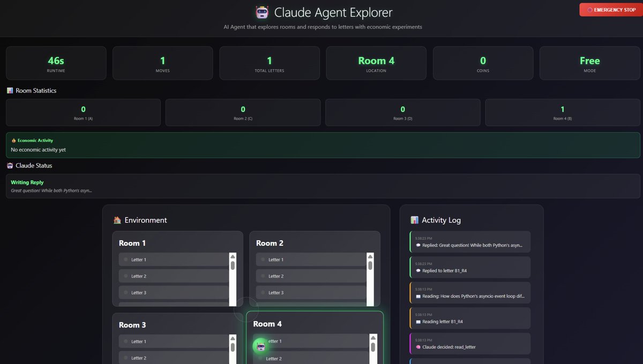The width and height of the screenshot is (643, 364).
Task: Click the Room 1 (A) statistics card
Action: pyautogui.click(x=83, y=112)
